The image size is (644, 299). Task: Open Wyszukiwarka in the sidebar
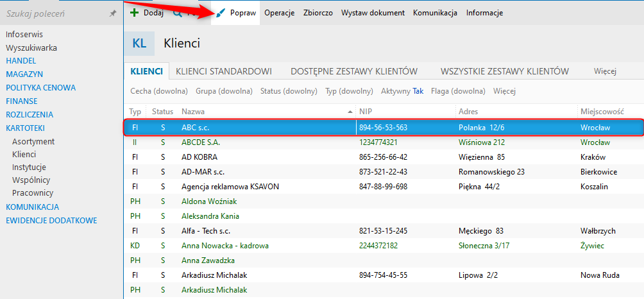click(x=31, y=47)
